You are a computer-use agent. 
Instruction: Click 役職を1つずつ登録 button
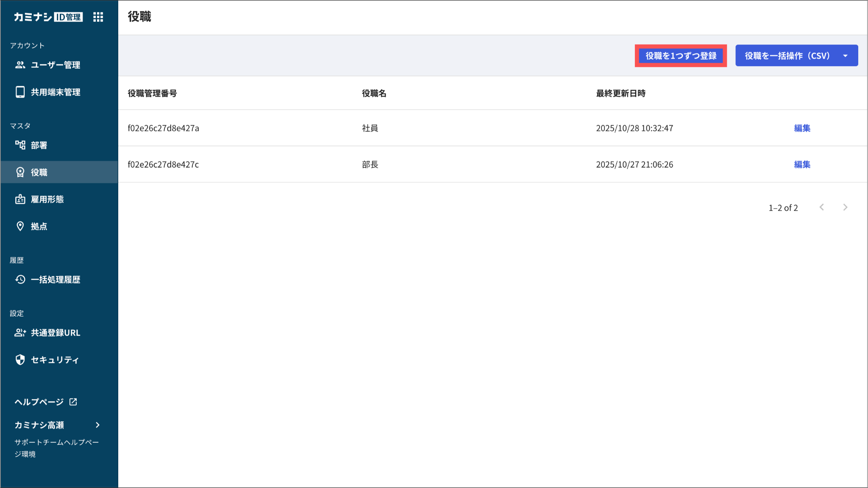pyautogui.click(x=681, y=56)
